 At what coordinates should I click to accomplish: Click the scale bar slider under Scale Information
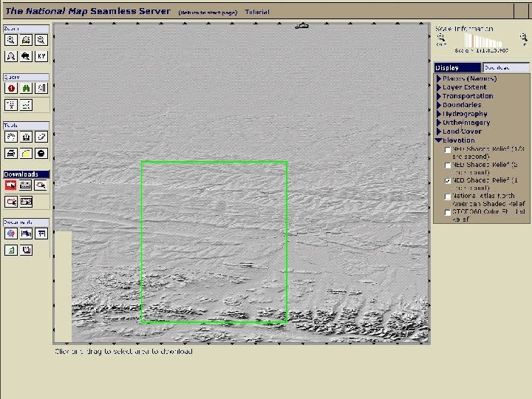tap(483, 41)
